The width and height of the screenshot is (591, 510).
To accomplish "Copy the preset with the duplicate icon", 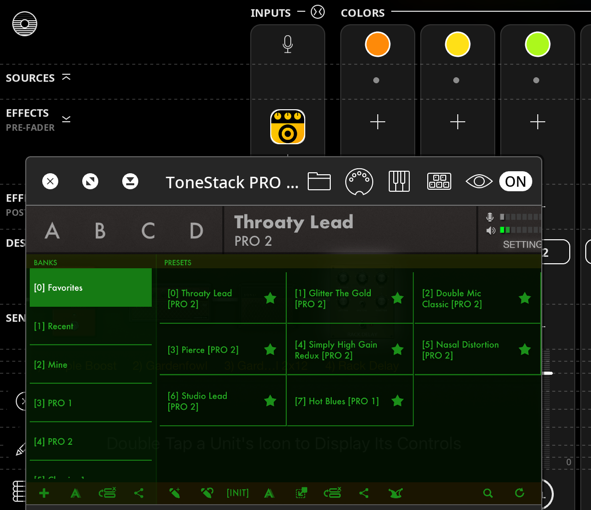I will click(x=301, y=493).
